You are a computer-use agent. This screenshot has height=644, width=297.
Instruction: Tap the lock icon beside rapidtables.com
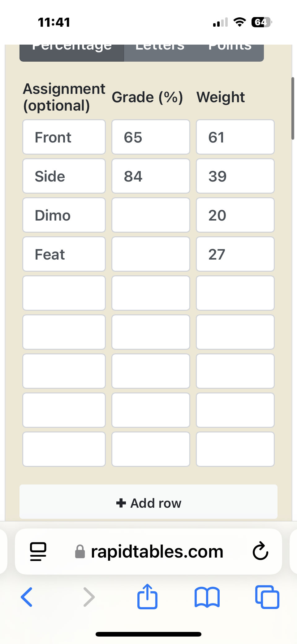point(80,551)
